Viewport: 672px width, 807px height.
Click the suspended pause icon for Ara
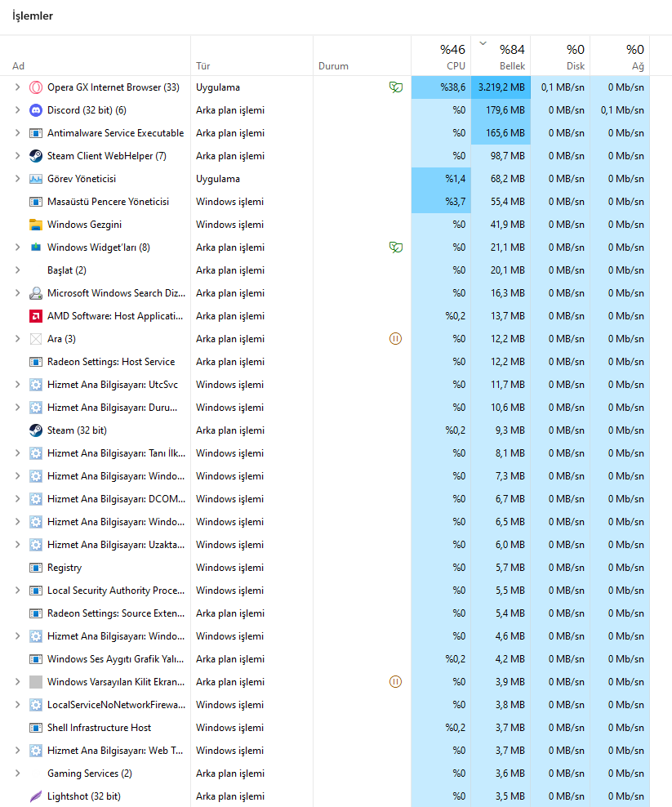395,339
